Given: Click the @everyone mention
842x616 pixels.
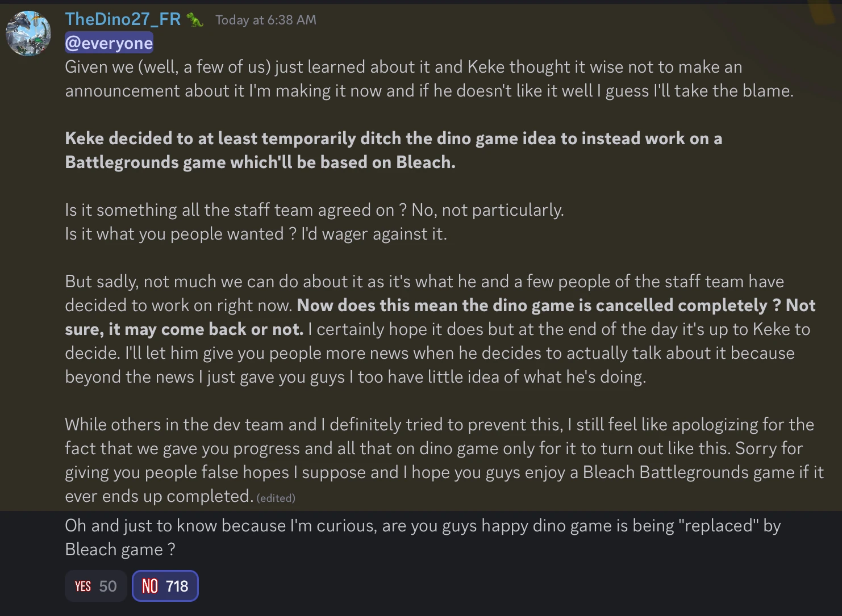Looking at the screenshot, I should click(109, 43).
